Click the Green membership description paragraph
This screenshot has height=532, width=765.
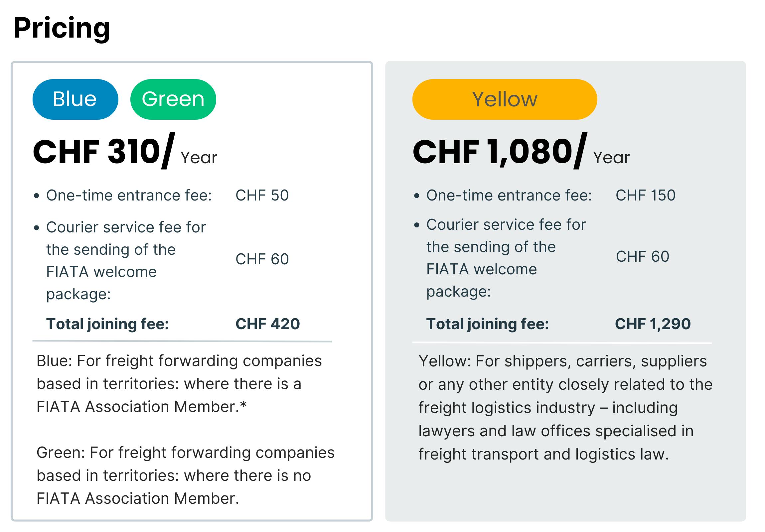coord(185,475)
